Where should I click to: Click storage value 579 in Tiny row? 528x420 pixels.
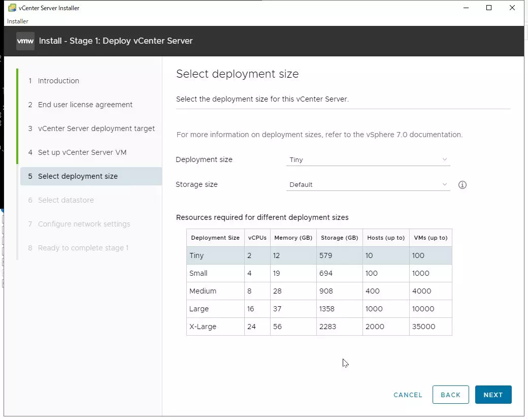pos(325,255)
